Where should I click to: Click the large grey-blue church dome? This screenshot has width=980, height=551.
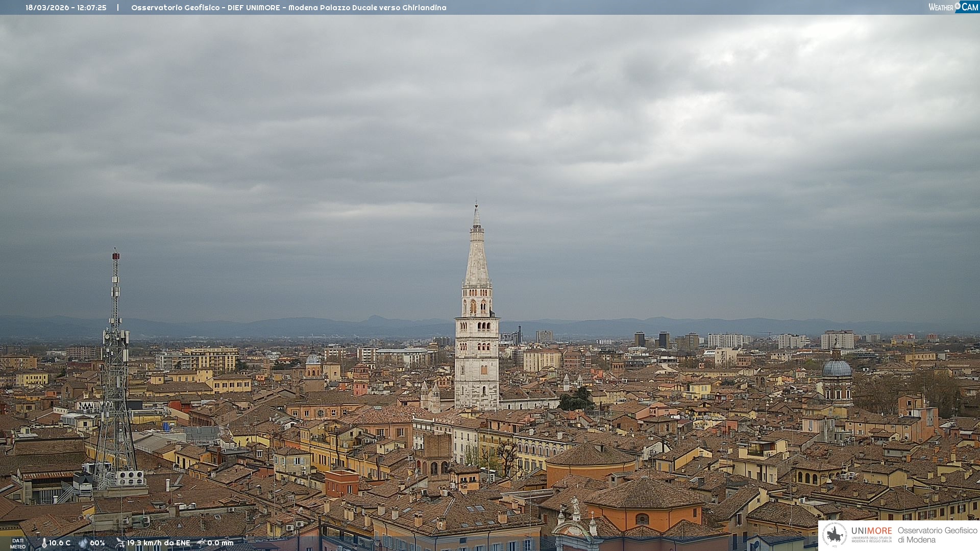pos(837,368)
